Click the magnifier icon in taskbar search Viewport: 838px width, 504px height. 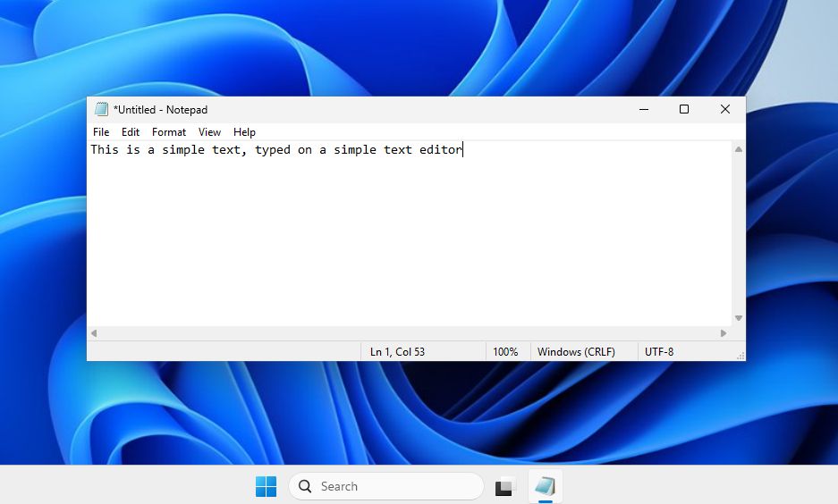click(x=305, y=486)
